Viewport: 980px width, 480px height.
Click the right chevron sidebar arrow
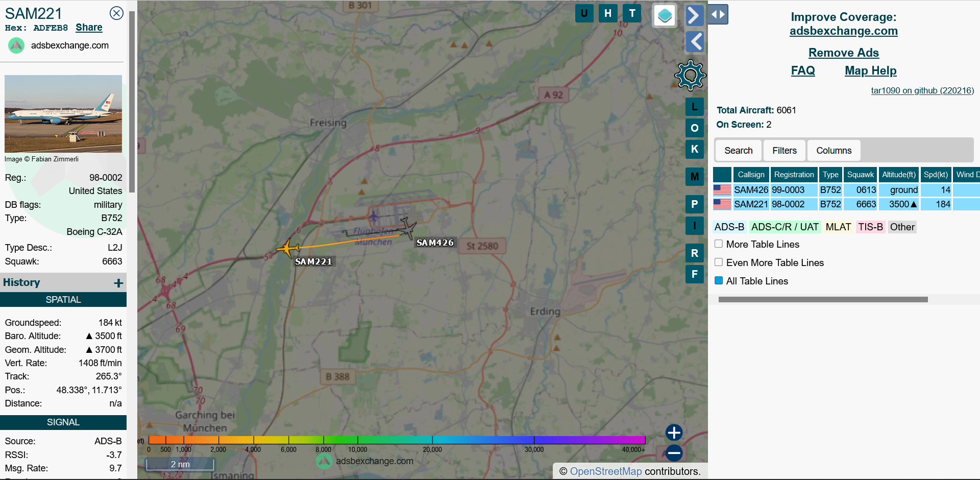tap(694, 15)
